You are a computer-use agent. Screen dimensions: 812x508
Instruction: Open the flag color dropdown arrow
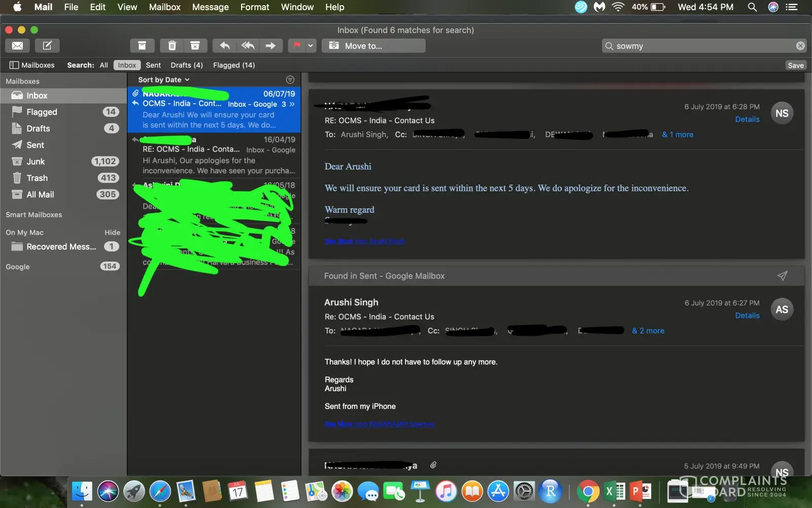click(311, 46)
